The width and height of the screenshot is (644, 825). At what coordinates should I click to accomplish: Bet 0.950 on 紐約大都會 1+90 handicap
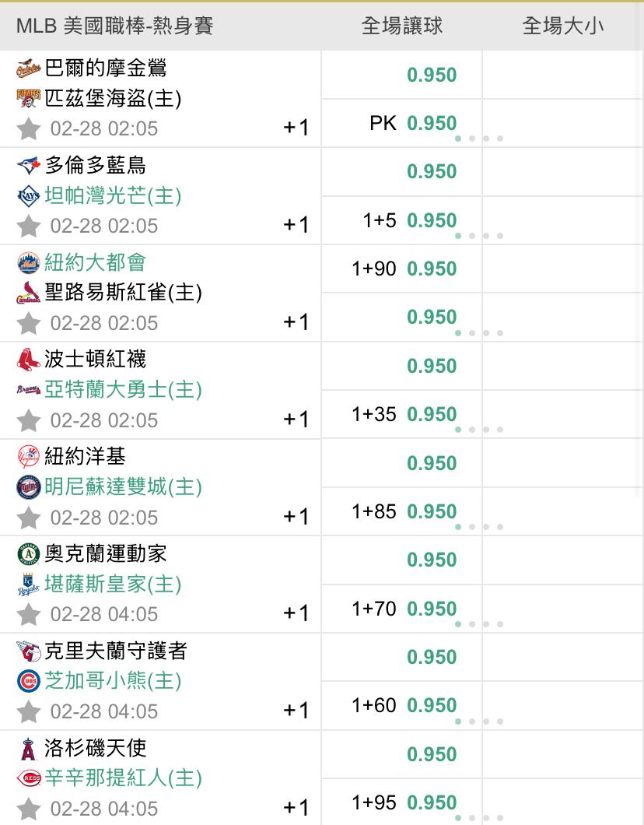(x=432, y=269)
